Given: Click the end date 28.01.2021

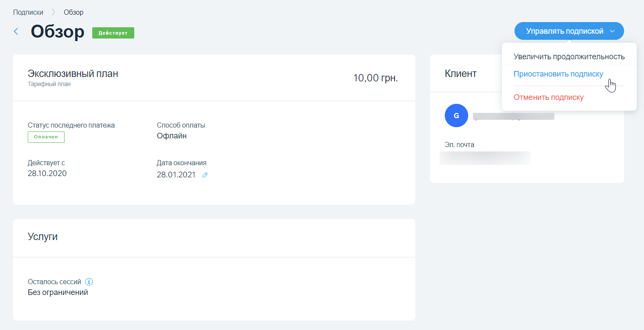Looking at the screenshot, I should (x=176, y=175).
